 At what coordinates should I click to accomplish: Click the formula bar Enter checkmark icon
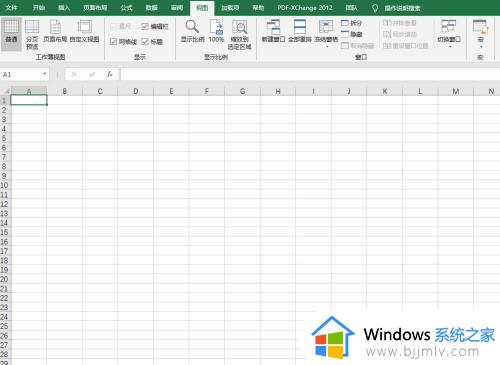[x=92, y=74]
